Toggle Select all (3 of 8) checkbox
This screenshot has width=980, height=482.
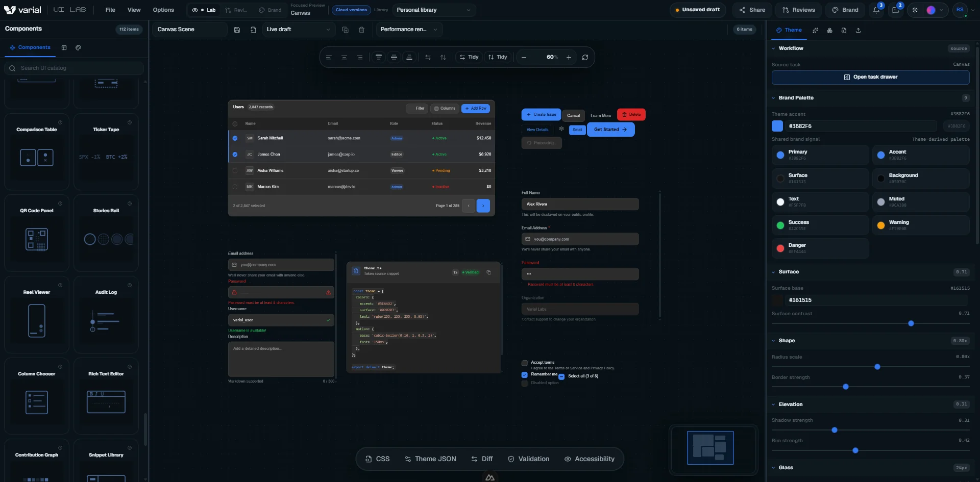[x=561, y=377]
